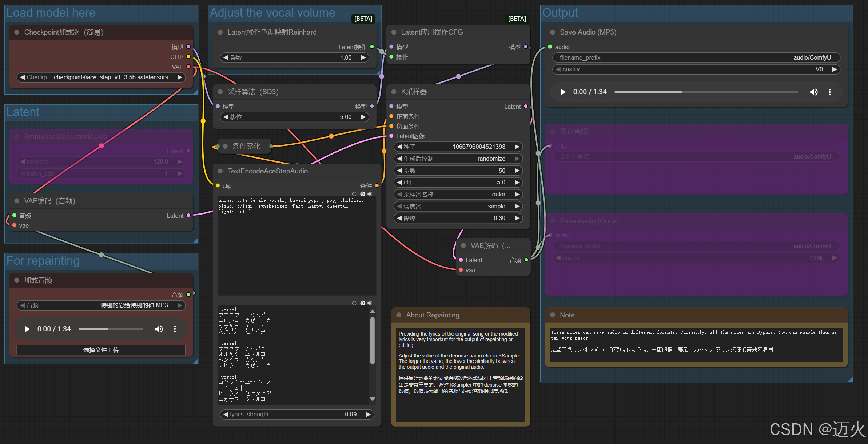The height and width of the screenshot is (444, 868).
Task: Open the 音频 file dropdown in 加载音频 node
Action: 101,305
